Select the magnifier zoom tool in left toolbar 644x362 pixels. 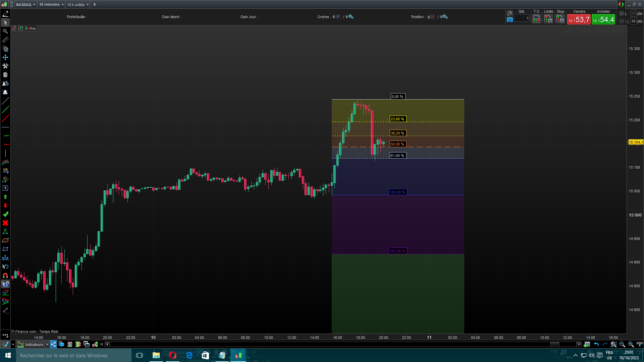5,31
